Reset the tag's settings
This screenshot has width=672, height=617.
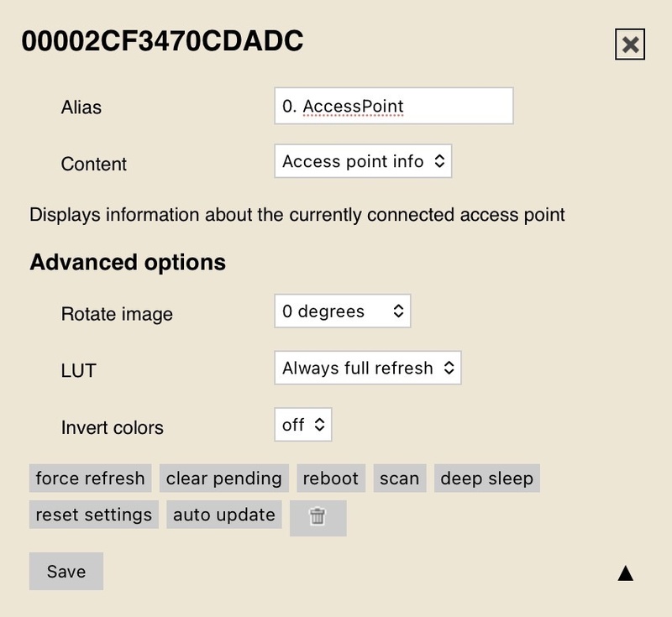pos(92,515)
